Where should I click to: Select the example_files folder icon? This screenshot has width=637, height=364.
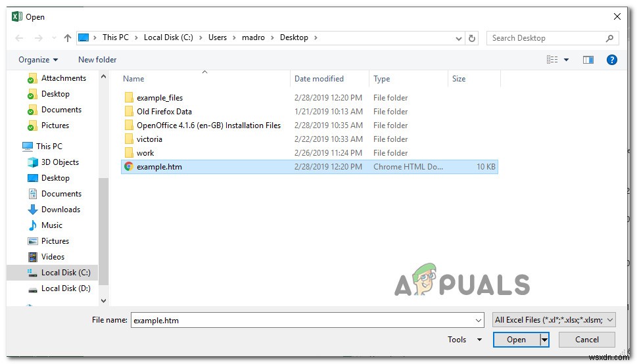[x=129, y=97]
